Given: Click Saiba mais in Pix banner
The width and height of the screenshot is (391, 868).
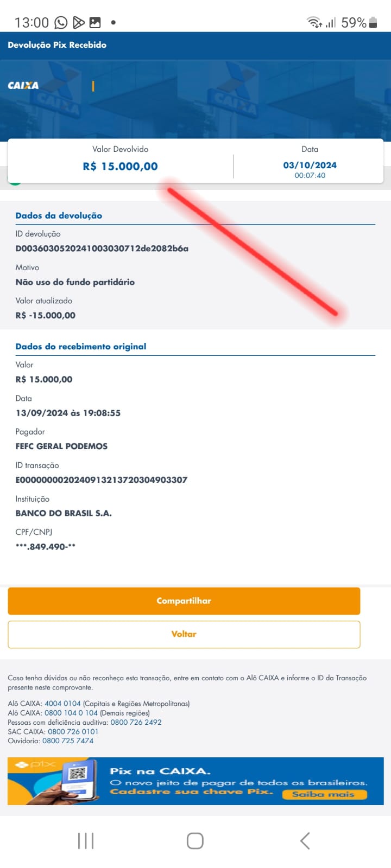Looking at the screenshot, I should (324, 794).
